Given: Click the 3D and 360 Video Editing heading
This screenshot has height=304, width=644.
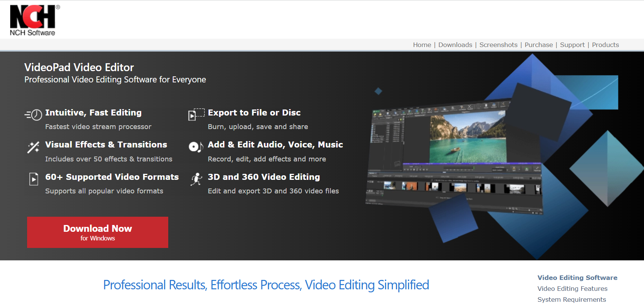Looking at the screenshot, I should click(263, 177).
